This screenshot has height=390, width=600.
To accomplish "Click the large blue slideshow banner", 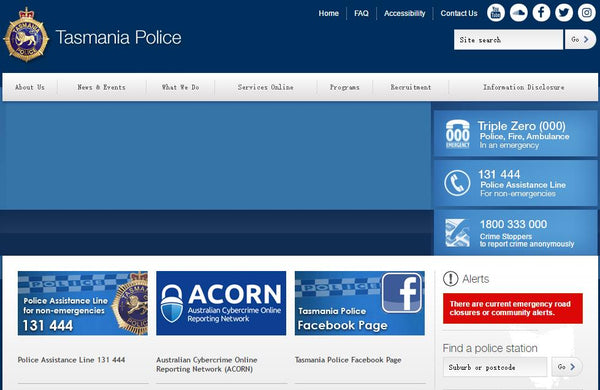I will pos(216,156).
